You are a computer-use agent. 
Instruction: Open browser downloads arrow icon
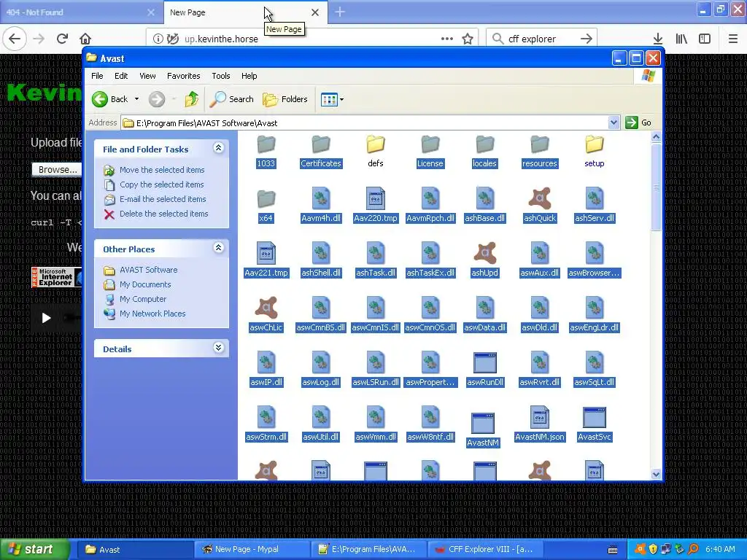tap(657, 39)
